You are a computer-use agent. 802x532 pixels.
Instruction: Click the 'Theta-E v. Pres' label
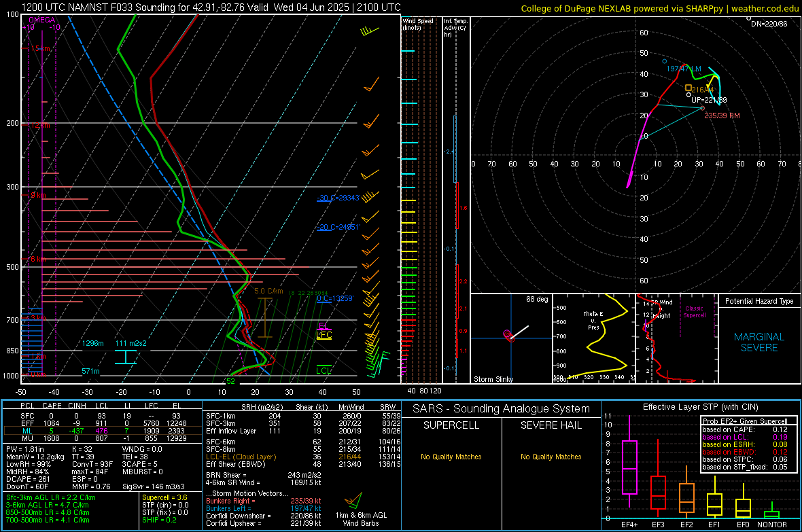pyautogui.click(x=593, y=320)
